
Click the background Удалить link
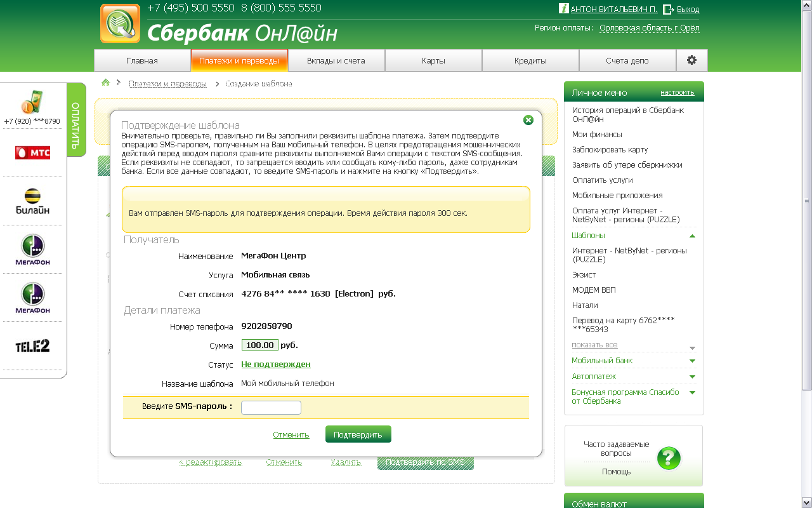(x=346, y=462)
